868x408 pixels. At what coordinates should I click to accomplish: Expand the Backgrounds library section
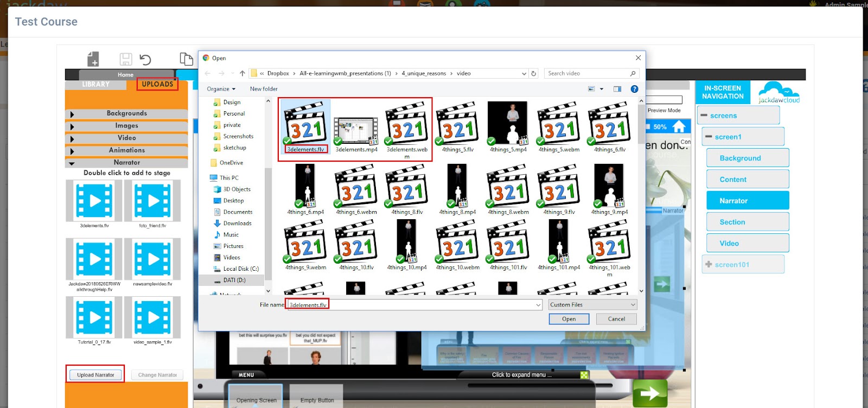126,113
